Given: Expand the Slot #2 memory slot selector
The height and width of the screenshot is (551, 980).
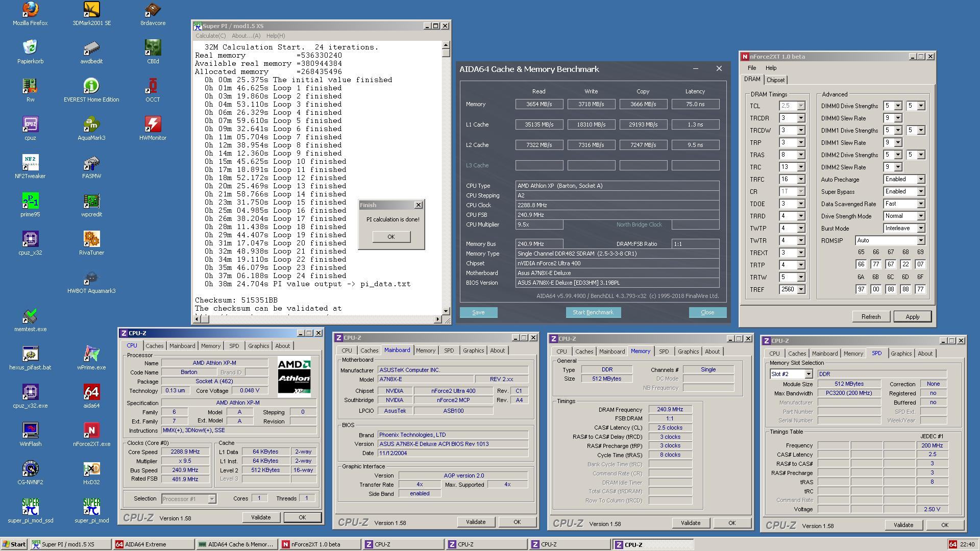Looking at the screenshot, I should coord(808,374).
